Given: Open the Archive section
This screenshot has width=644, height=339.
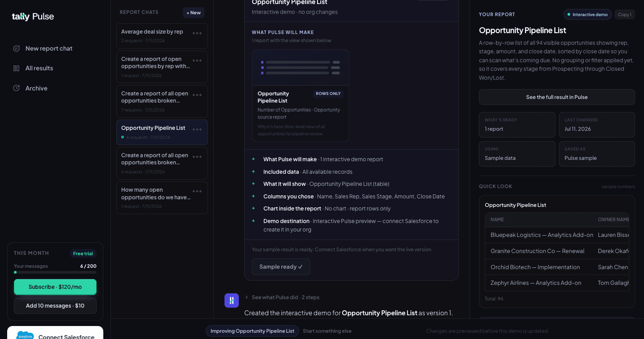Looking at the screenshot, I should pyautogui.click(x=36, y=88).
